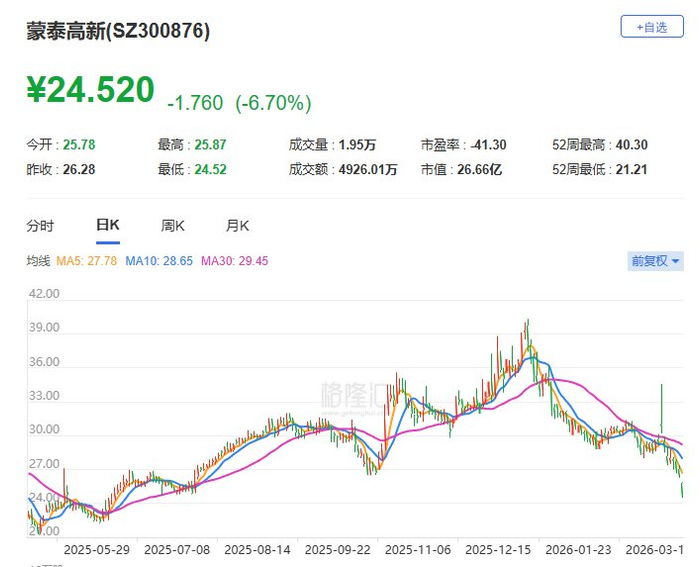
Task: Click the 52周最低 value 21.21
Action: (x=631, y=170)
